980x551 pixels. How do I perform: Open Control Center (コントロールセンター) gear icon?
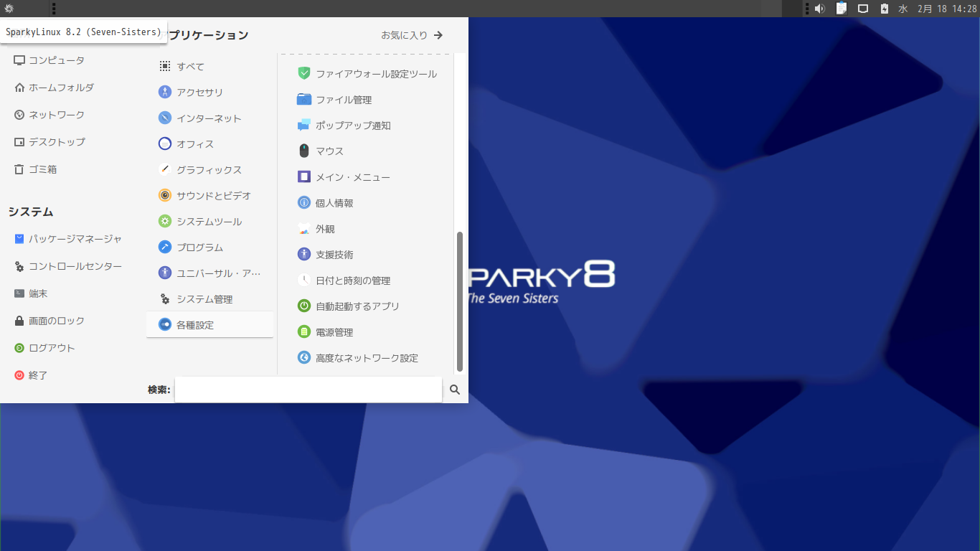click(x=19, y=266)
